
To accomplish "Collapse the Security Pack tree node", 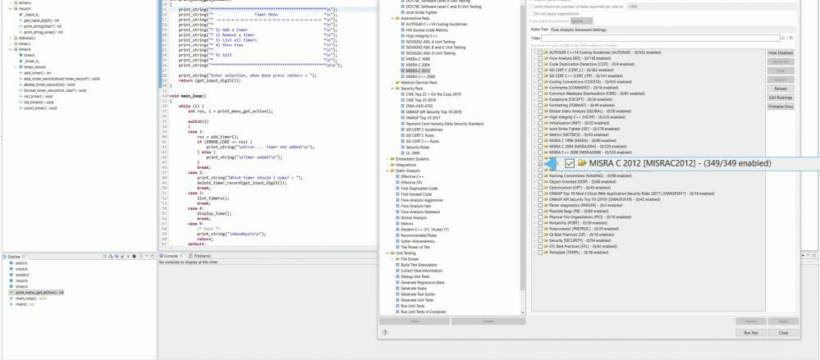I will 392,88.
